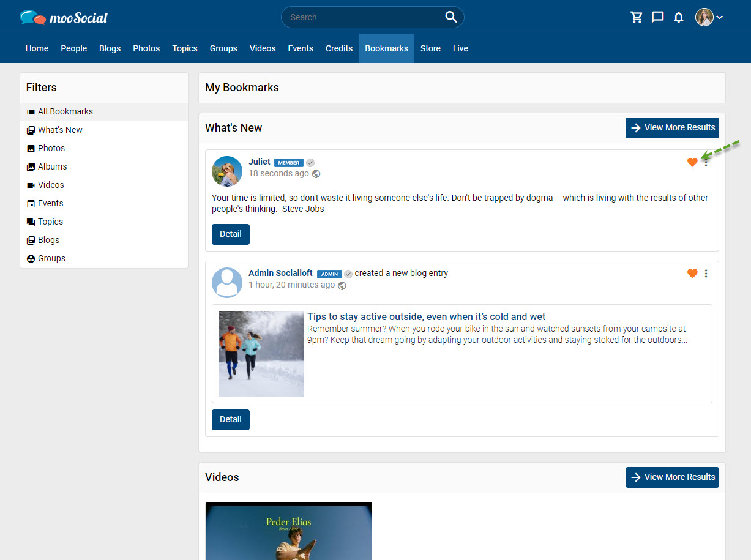751x560 pixels.
Task: Filter bookmarks by Videos label
Action: click(x=51, y=185)
